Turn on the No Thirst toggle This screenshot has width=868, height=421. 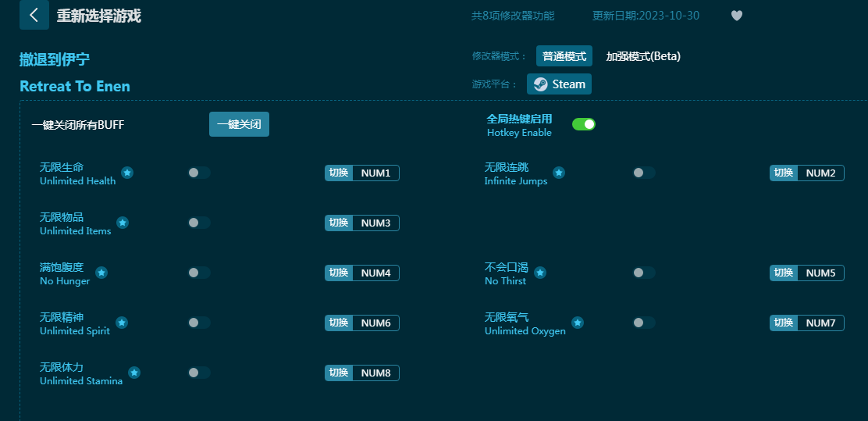643,273
